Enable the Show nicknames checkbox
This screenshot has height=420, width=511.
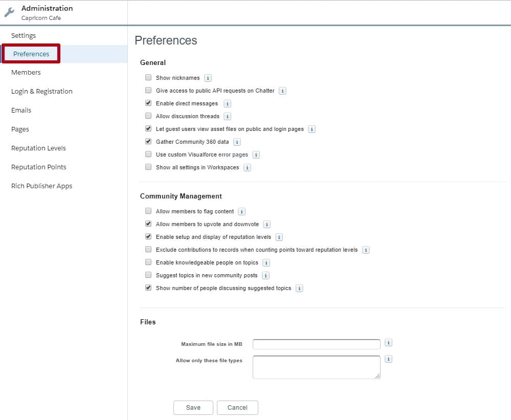148,77
